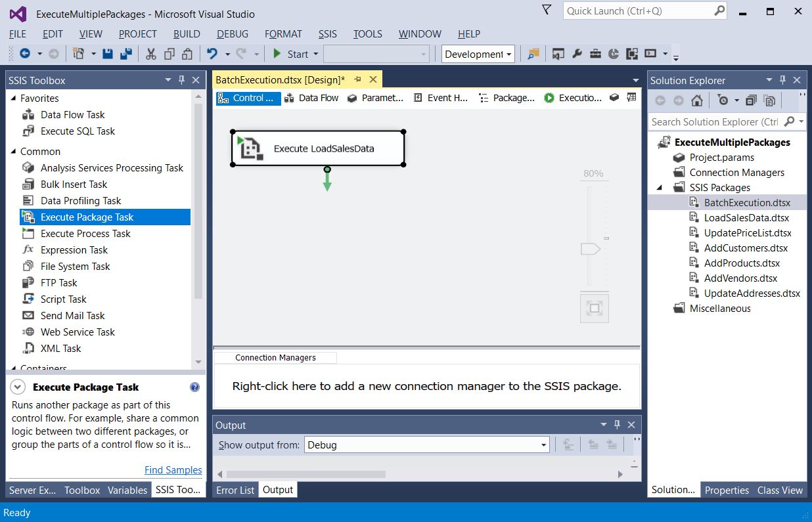Select XML Task in the toolbox

(x=60, y=348)
